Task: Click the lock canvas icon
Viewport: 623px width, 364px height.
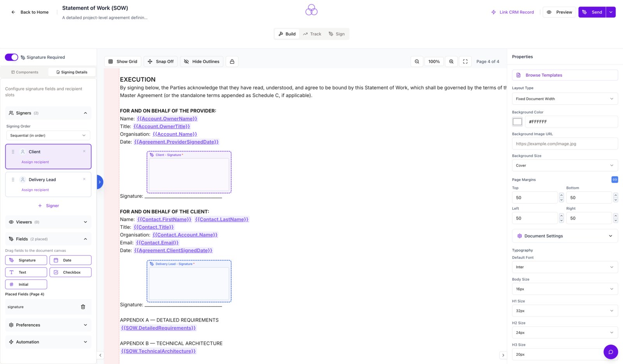Action: (232, 62)
